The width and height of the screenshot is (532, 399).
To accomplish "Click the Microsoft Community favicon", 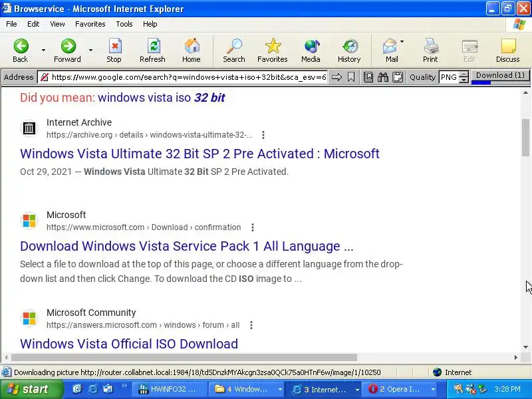I will [29, 319].
